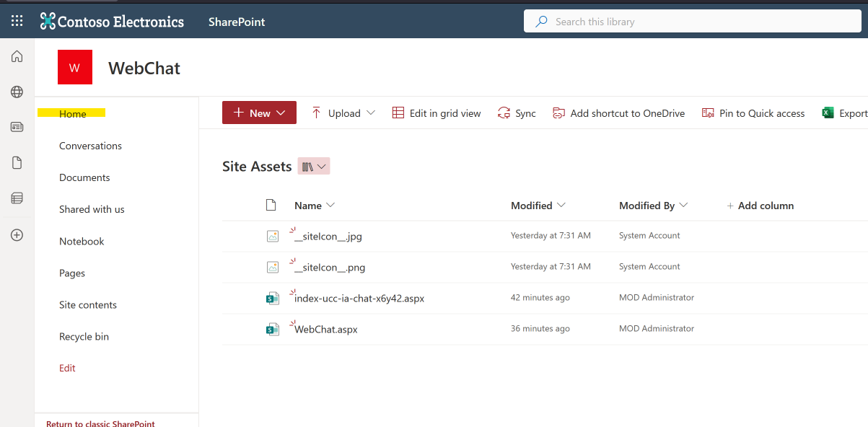The image size is (868, 427).
Task: Open My files page icon
Action: click(17, 163)
